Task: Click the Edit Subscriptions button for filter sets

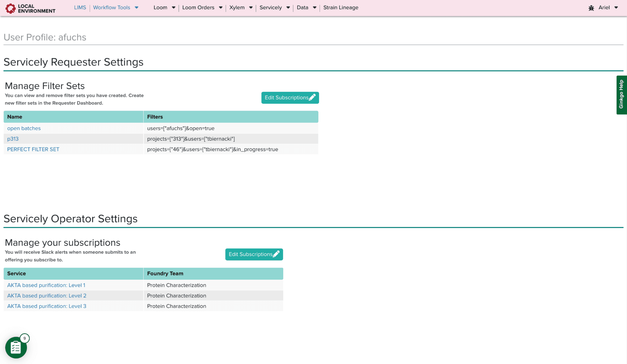Action: (x=290, y=98)
